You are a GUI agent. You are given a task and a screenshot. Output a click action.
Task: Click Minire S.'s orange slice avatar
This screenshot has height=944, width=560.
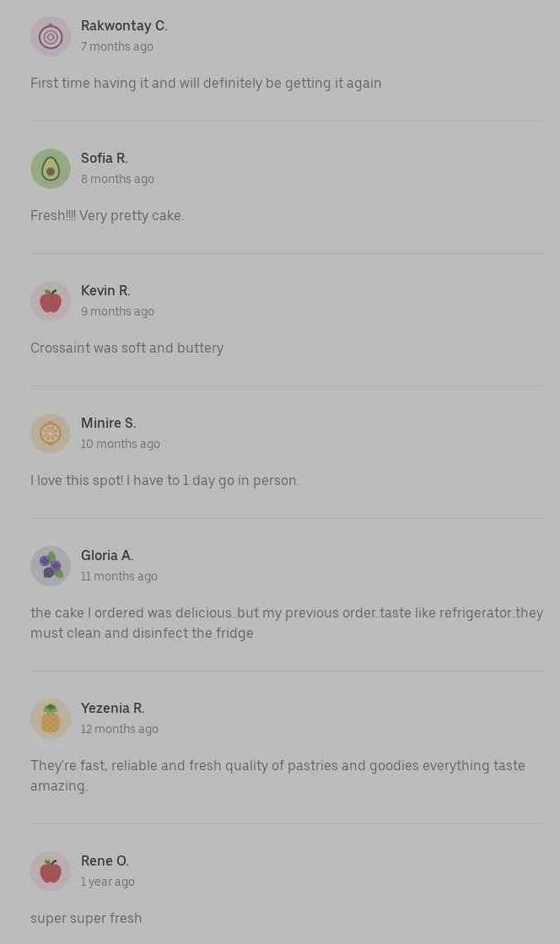click(x=51, y=434)
